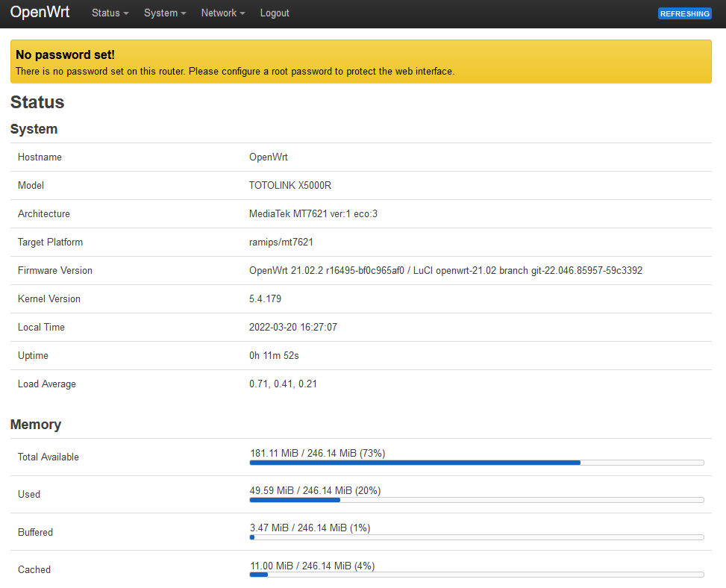Click the kernel version 5.4.179

(266, 298)
